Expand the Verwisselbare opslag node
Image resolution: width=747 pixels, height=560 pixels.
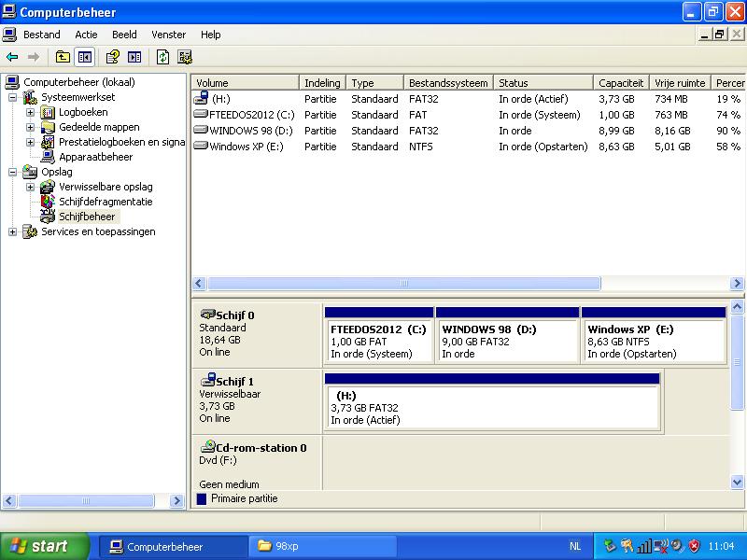click(31, 188)
